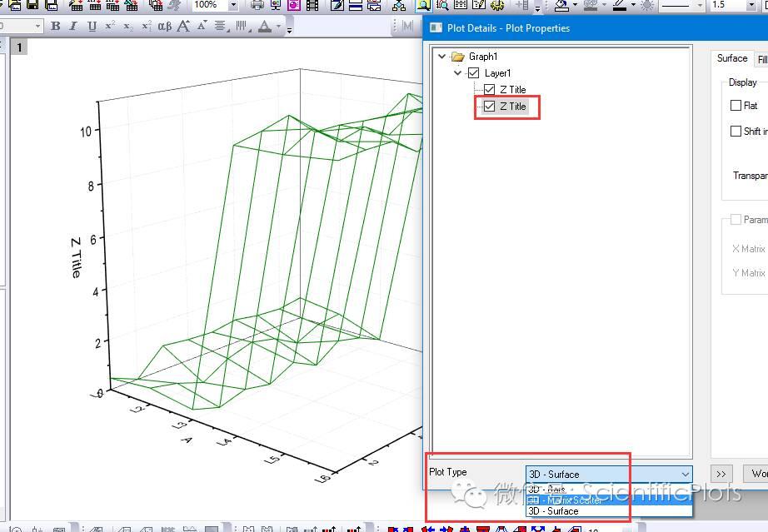Apply italic formatting
Screen dimensions: 768x532
coord(73,26)
